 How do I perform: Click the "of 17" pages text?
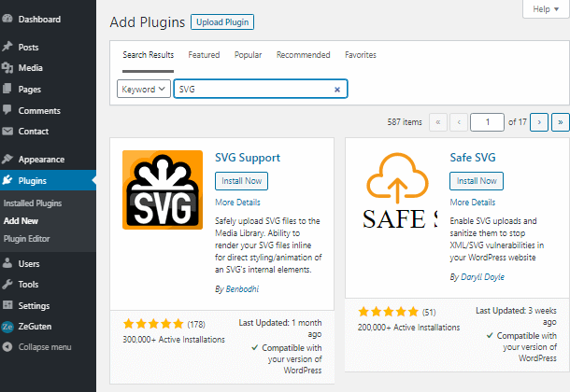pos(518,122)
